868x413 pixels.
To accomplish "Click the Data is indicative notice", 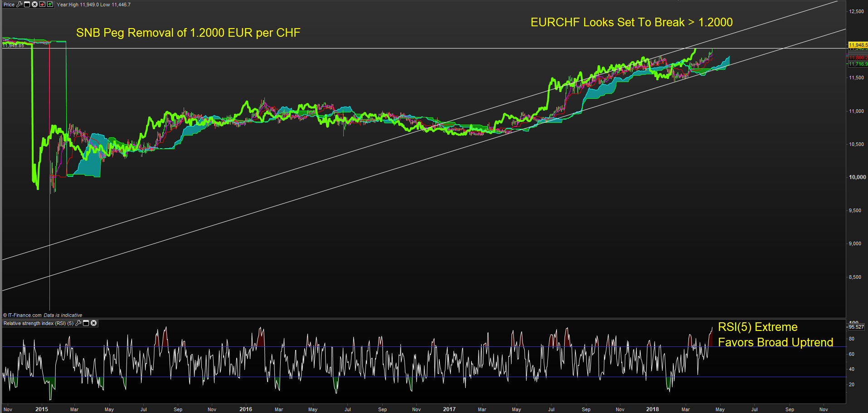I will pyautogui.click(x=63, y=315).
